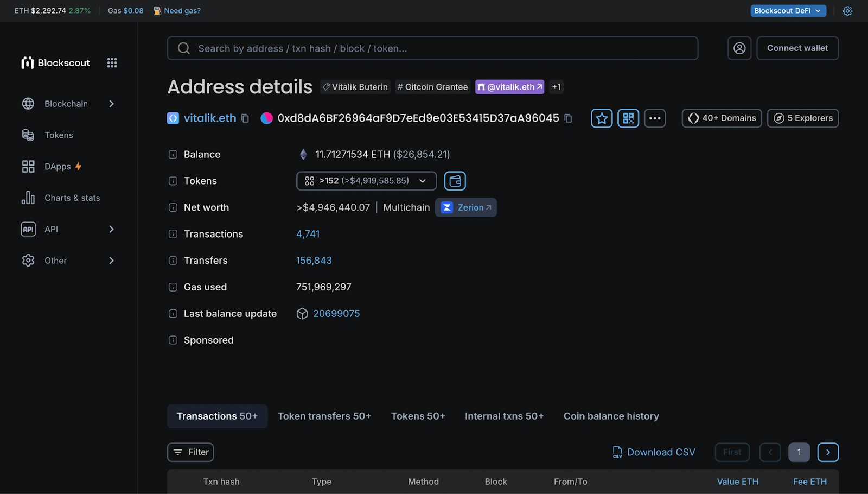Click the block cube icon by 20699075
Screen dimensions: 868x494
click(x=302, y=314)
